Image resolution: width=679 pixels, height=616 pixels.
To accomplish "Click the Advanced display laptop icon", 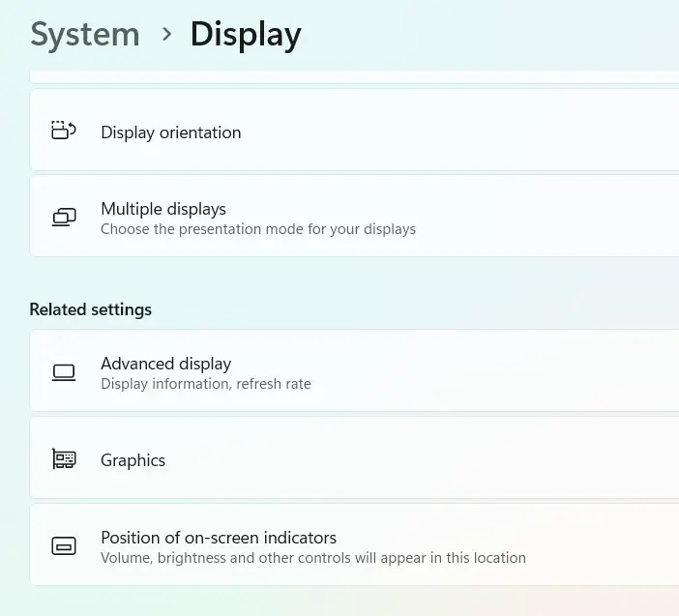I will (64, 372).
